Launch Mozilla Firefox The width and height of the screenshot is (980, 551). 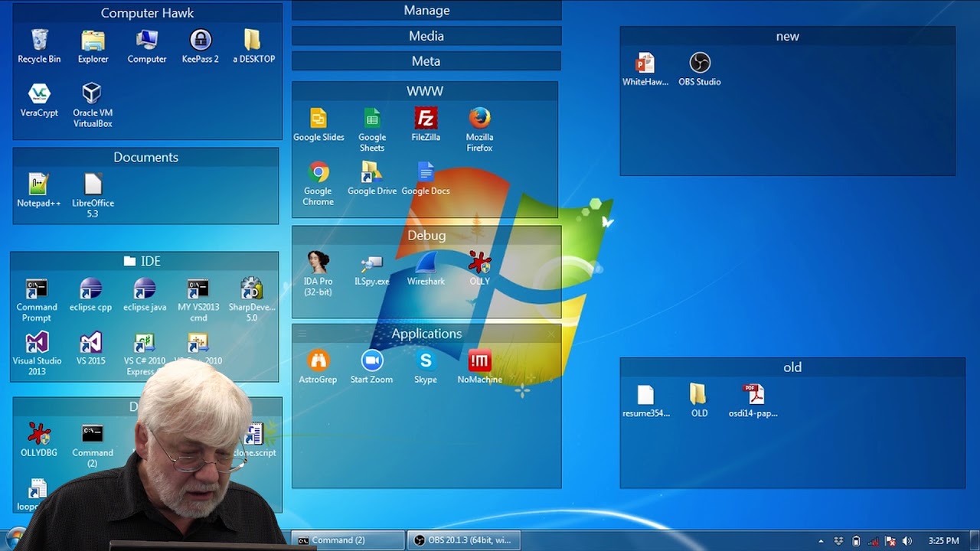479,129
